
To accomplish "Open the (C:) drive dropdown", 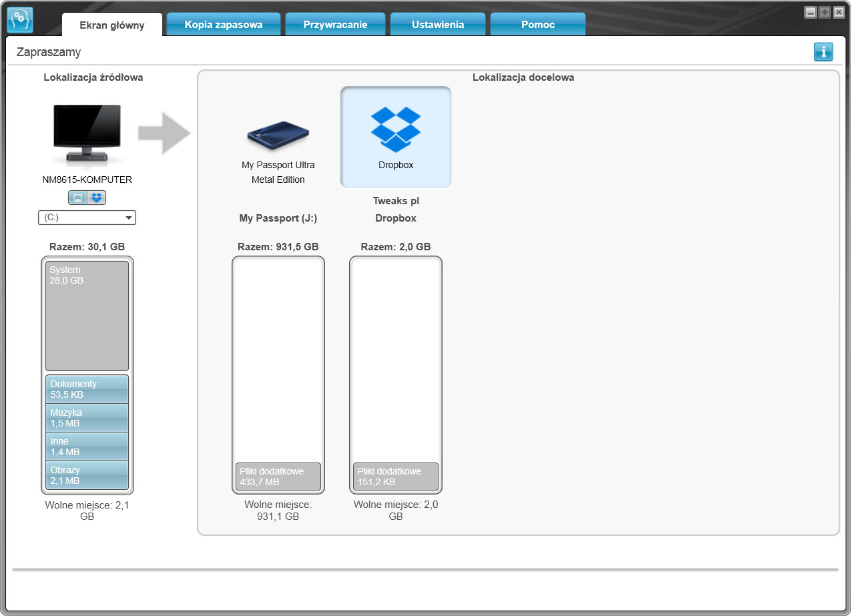I will pos(87,218).
